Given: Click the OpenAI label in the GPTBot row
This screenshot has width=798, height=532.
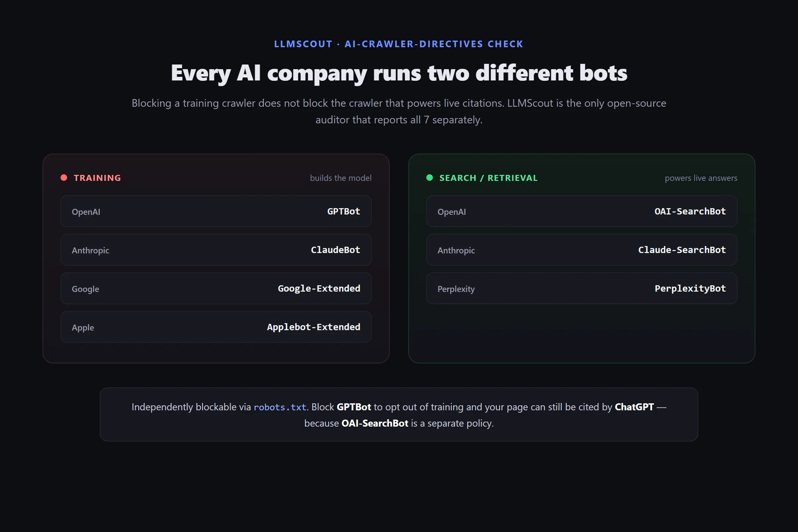Looking at the screenshot, I should pyautogui.click(x=86, y=212).
